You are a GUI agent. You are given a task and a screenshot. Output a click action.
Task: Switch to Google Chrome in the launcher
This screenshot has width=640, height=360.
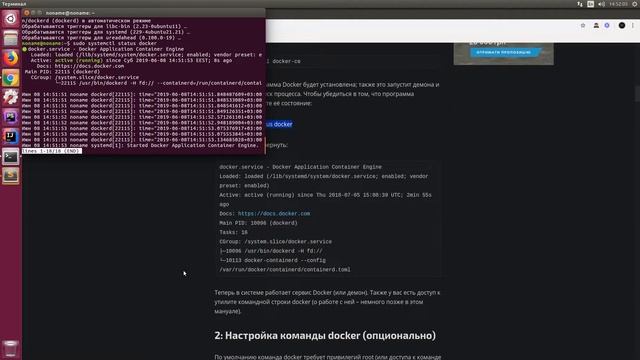tap(11, 78)
